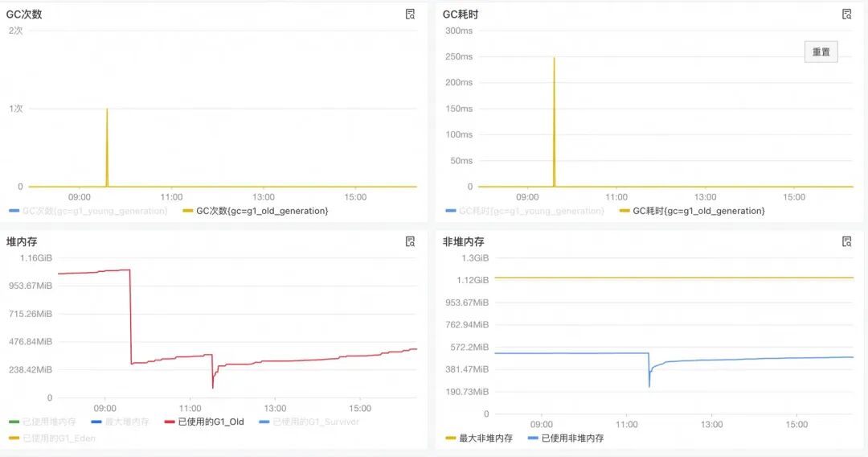Click yellow swatch of GC次数 old_generation legend
The width and height of the screenshot is (868, 457).
[x=187, y=211]
